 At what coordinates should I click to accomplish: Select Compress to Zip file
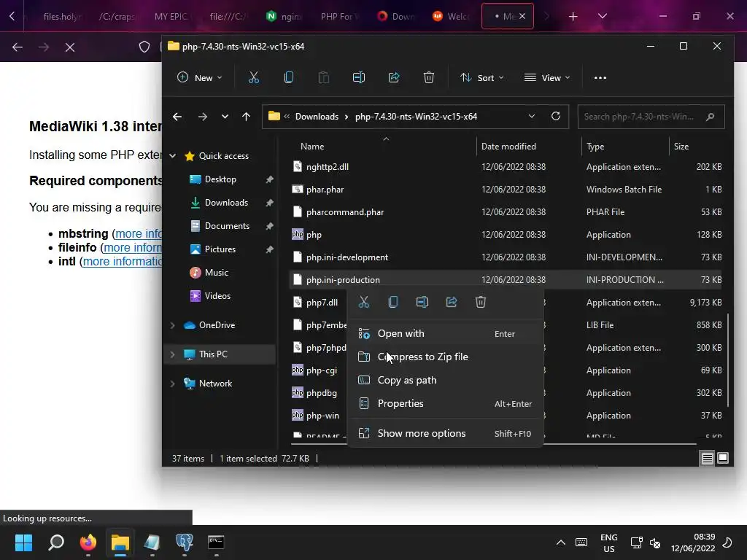[446, 357]
